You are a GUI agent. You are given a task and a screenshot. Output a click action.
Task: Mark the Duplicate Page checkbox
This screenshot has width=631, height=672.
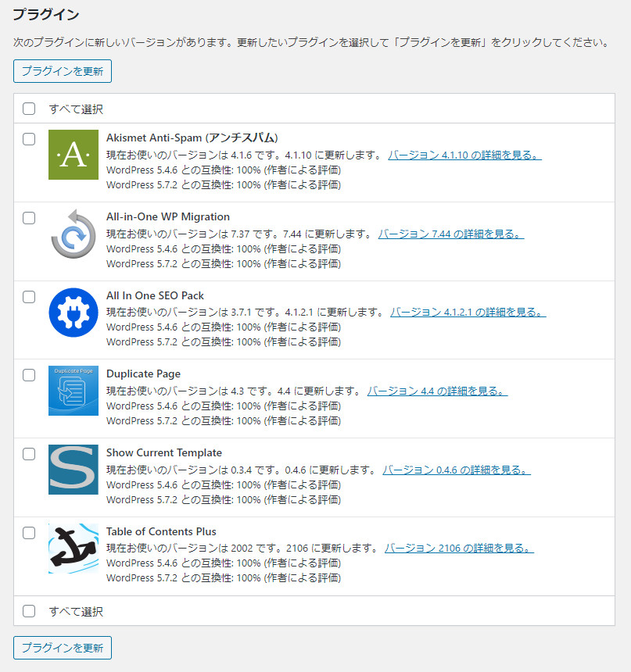pyautogui.click(x=29, y=375)
